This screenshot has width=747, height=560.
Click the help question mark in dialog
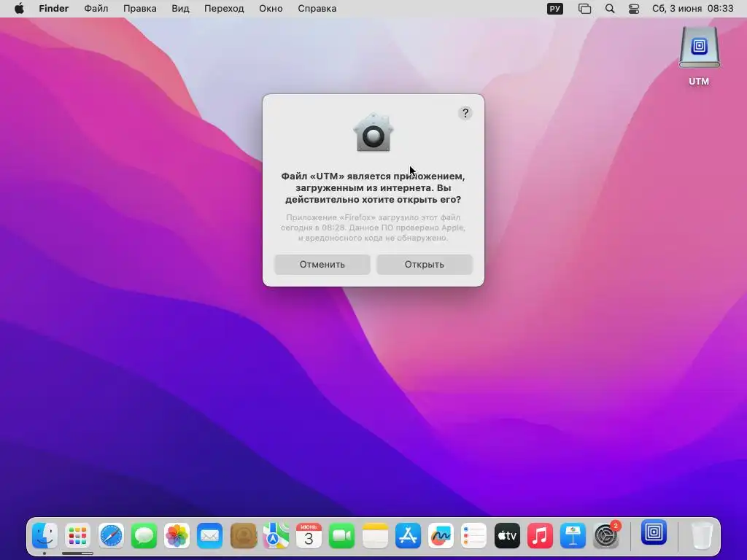pos(465,113)
